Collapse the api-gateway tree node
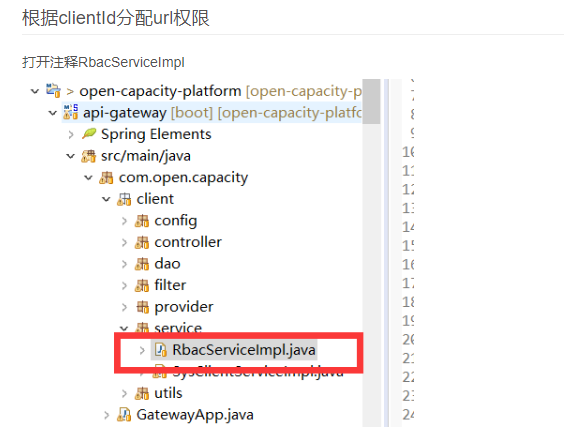 tap(53, 113)
